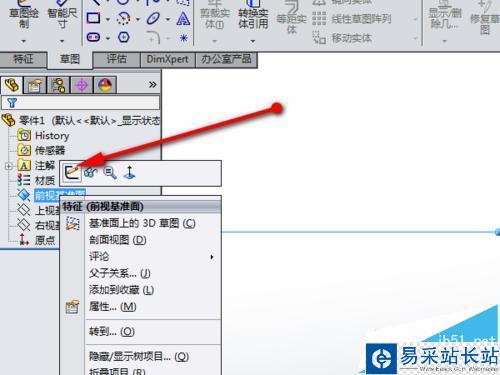500x375 pixels.
Task: Choose 剖面视图 (D) menu item
Action: click(118, 240)
